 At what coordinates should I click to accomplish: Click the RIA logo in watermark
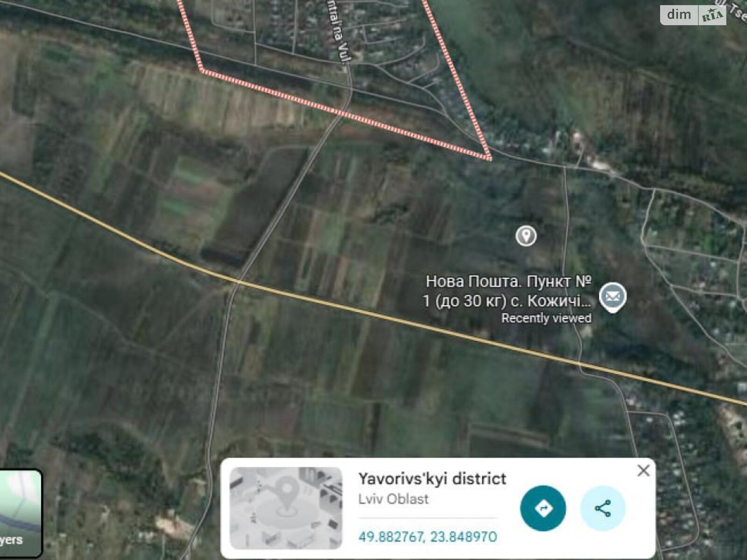pyautogui.click(x=712, y=15)
